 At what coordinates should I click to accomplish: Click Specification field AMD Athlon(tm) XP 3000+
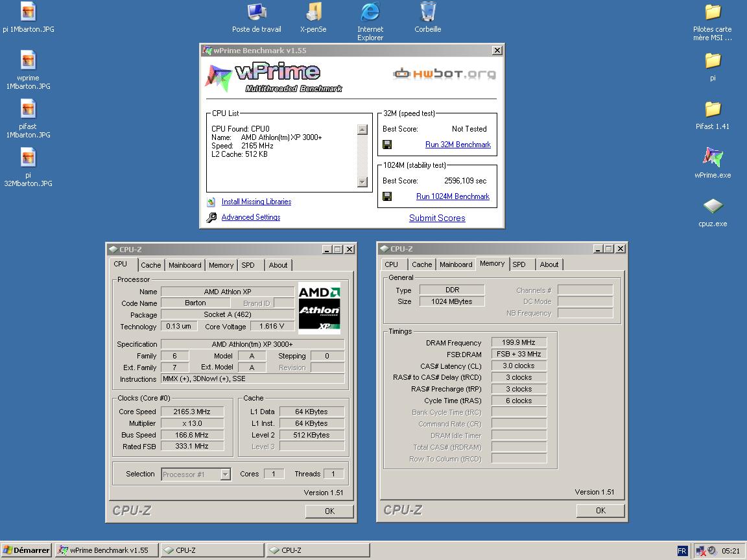[252, 344]
